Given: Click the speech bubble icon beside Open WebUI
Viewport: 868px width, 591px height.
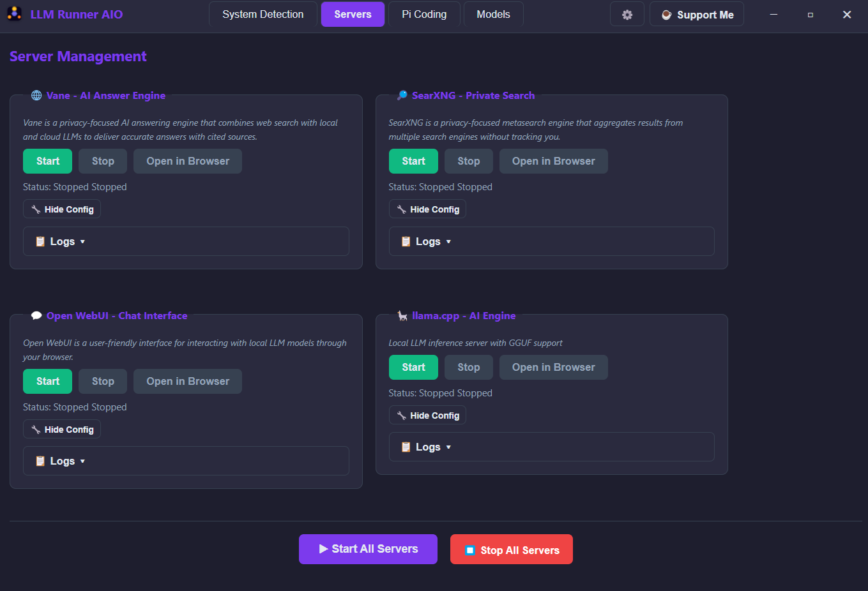Looking at the screenshot, I should 36,316.
